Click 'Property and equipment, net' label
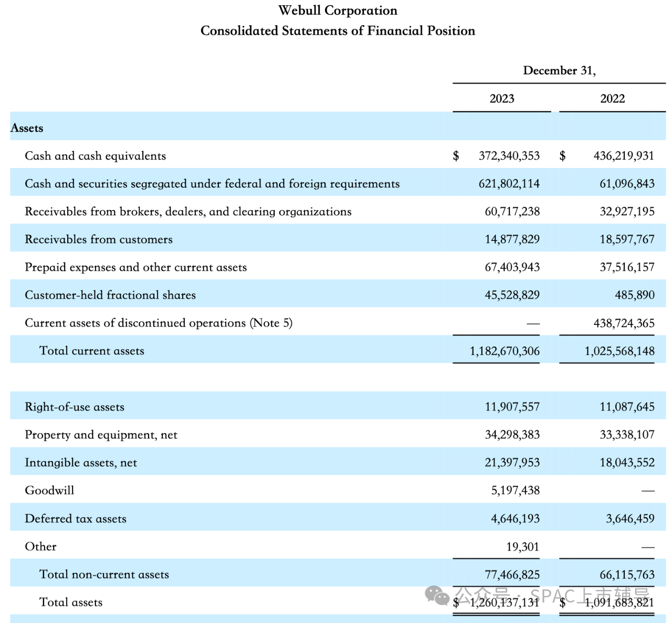672x623 pixels. coord(101,435)
